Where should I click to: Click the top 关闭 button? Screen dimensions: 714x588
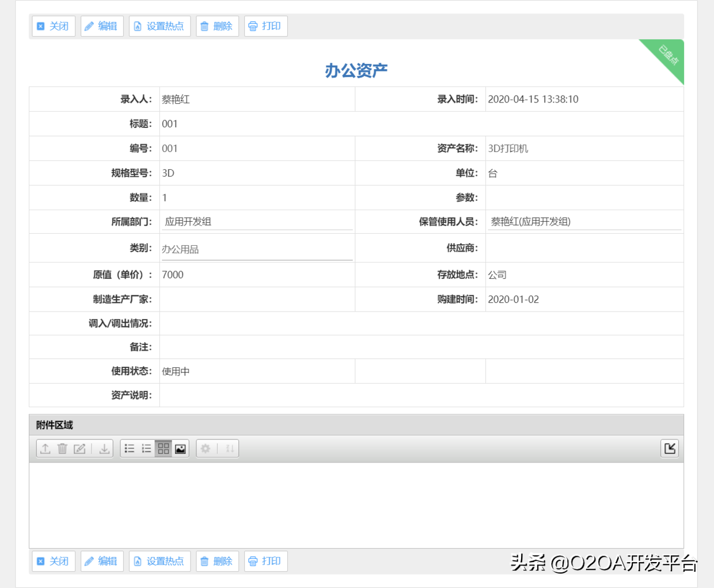pos(53,26)
